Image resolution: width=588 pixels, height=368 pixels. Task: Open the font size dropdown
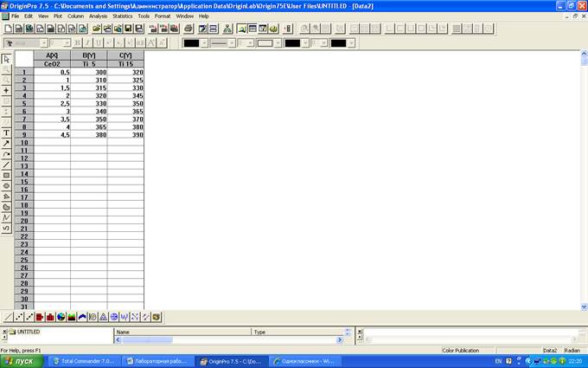coord(67,43)
